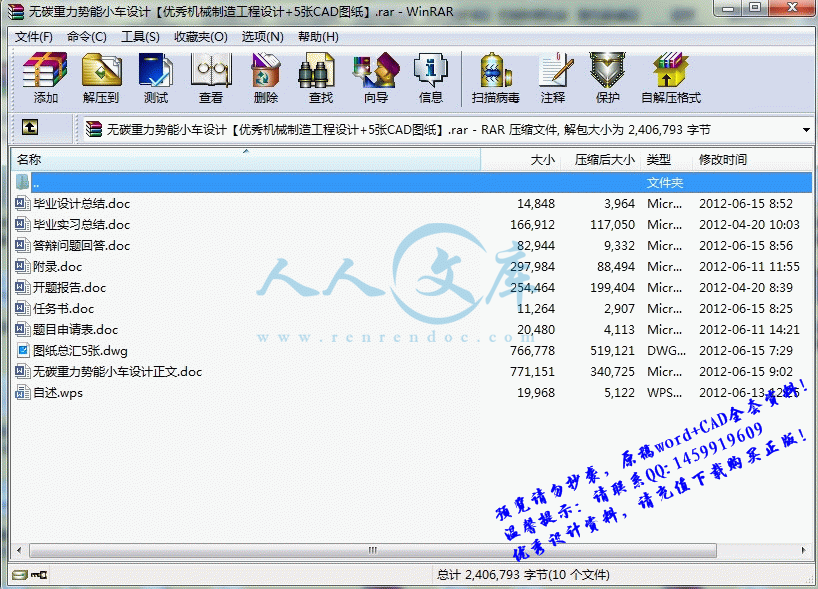Viewport: 818px width, 589px height.
Task: Click the horizontal scrollbar thumb
Action: pyautogui.click(x=373, y=550)
